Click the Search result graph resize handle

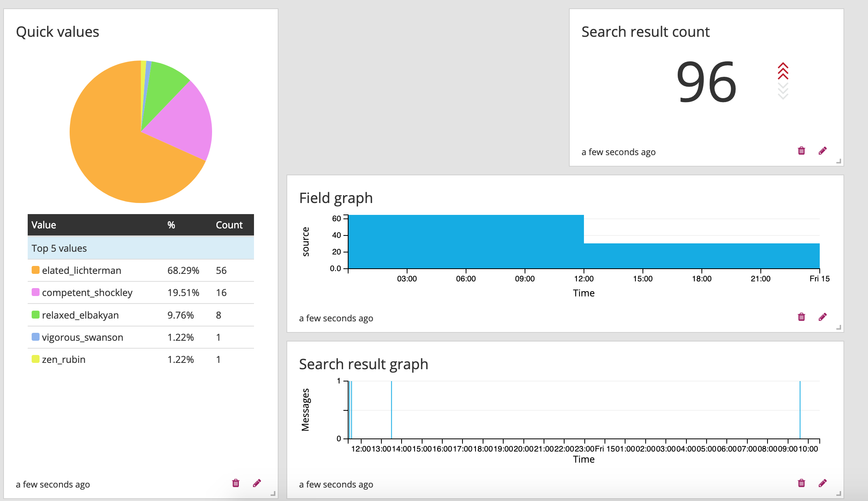point(839,493)
